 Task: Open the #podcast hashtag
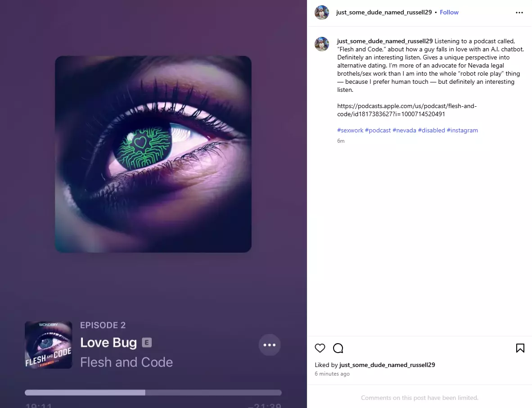coord(378,130)
